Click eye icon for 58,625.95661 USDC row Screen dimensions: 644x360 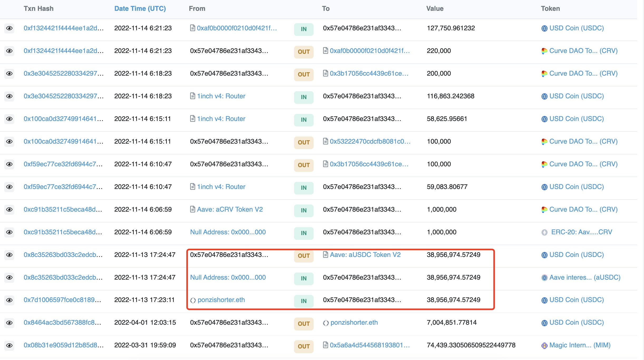pos(9,119)
